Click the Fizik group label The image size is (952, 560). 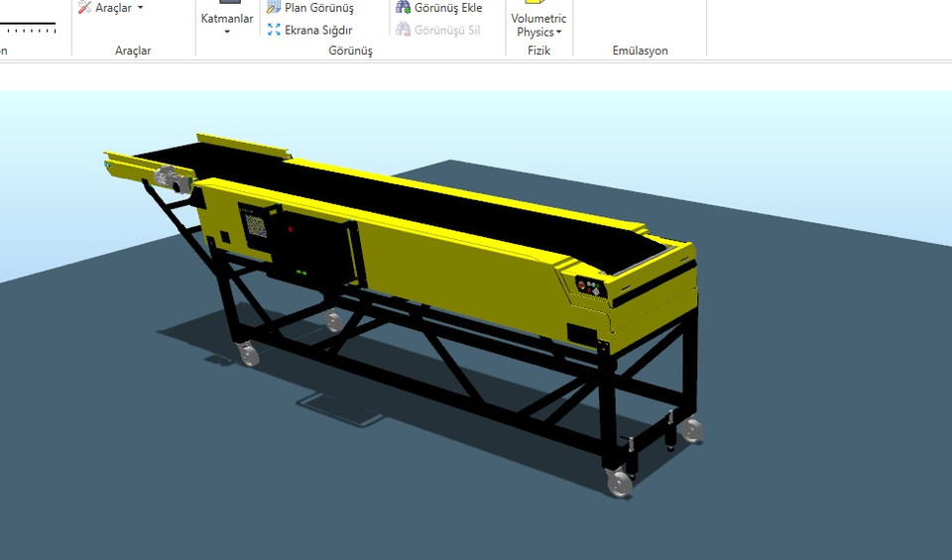538,51
